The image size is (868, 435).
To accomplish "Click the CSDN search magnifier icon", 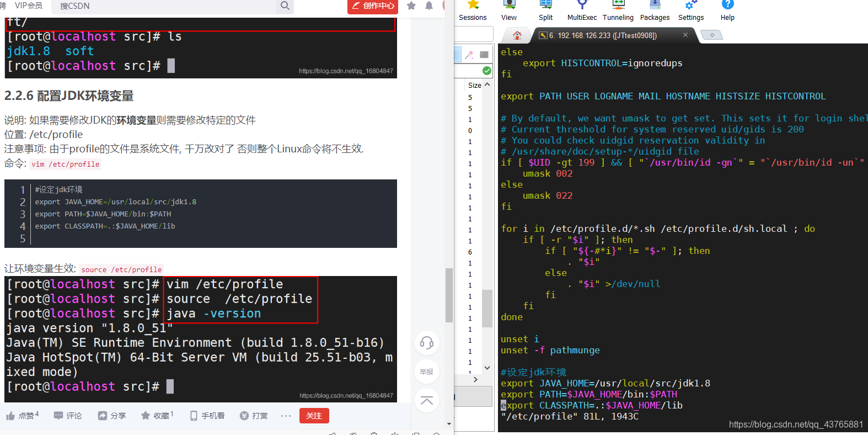I will 285,6.
